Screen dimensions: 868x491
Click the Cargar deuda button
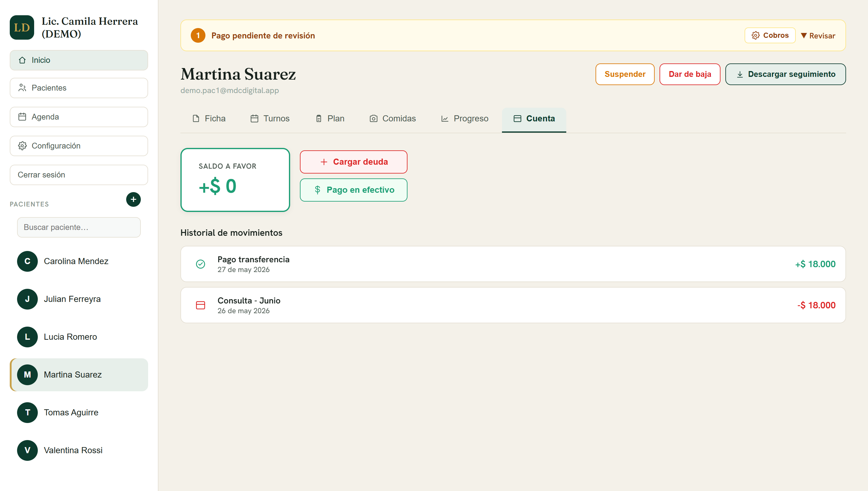click(x=354, y=162)
